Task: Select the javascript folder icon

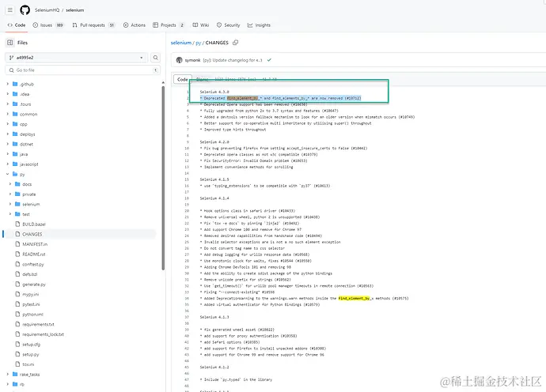Action: [15, 164]
